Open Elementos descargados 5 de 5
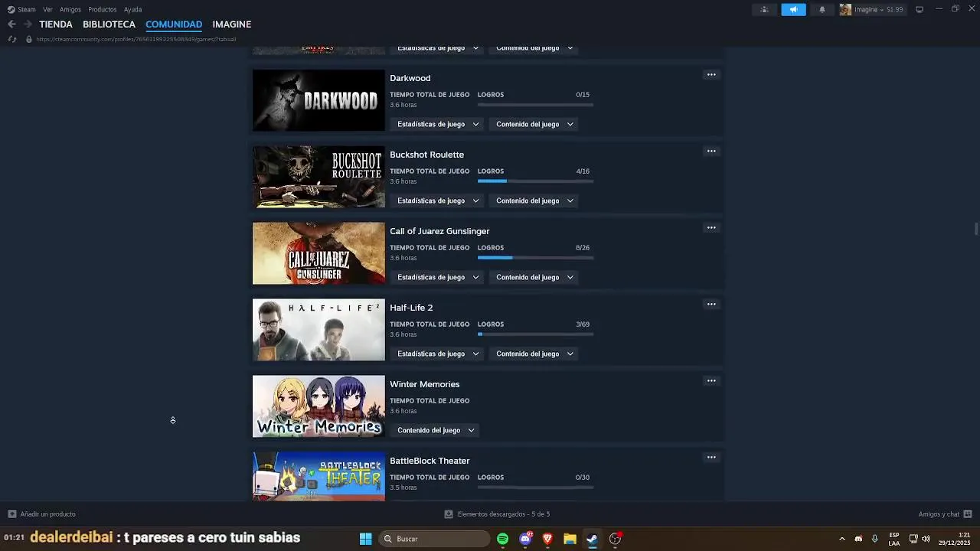 click(x=503, y=514)
